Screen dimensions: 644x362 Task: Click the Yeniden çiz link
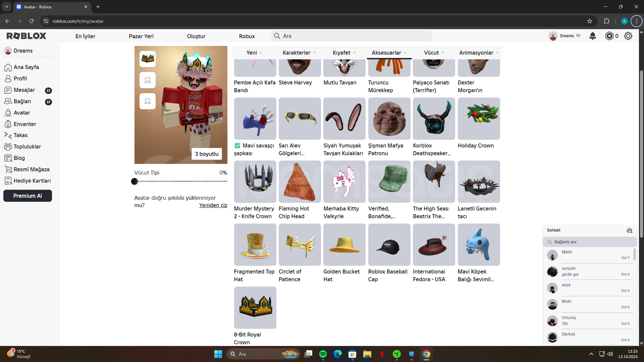tap(213, 205)
